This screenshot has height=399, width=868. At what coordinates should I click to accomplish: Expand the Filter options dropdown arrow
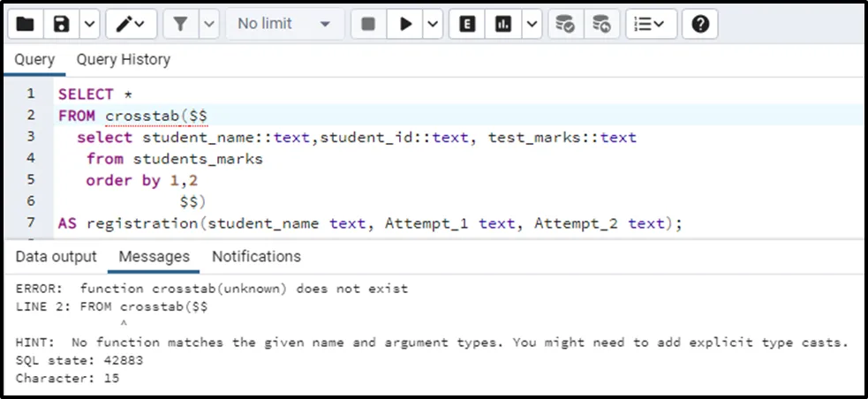click(208, 24)
